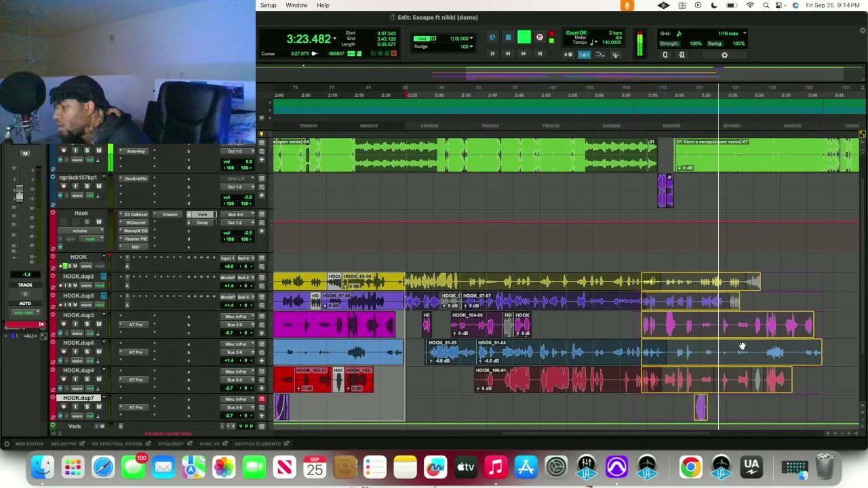The image size is (868, 488).
Task: Record-enable the HOOK.dup4 track
Action: click(x=64, y=380)
